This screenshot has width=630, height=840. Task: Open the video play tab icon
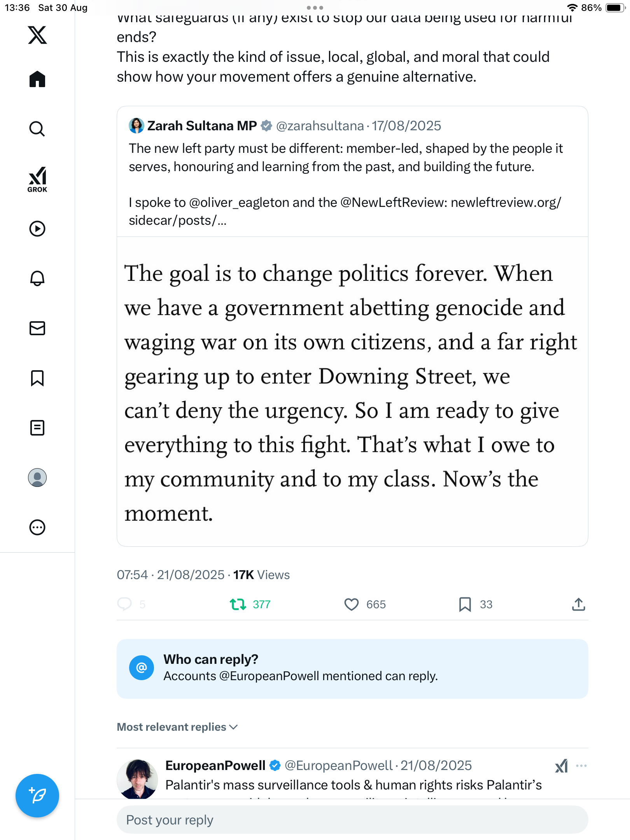tap(37, 229)
